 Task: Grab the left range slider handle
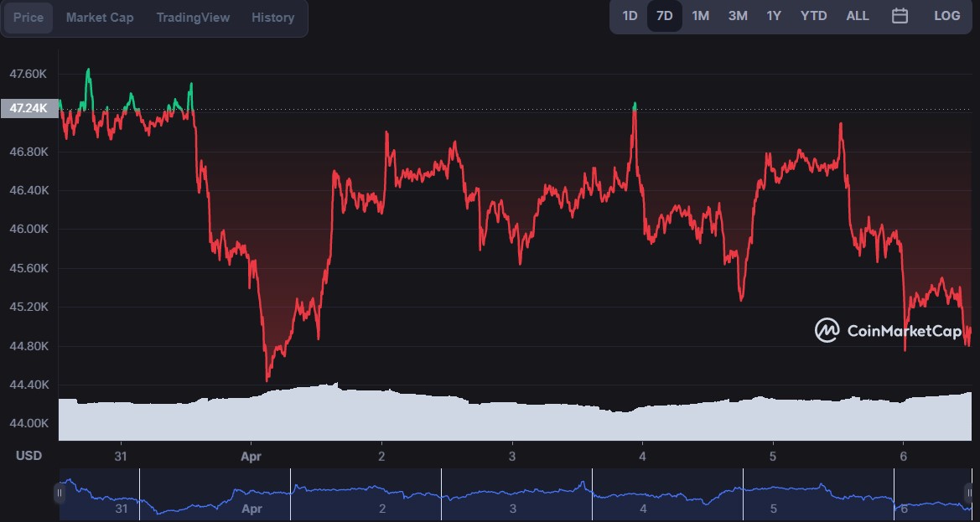[x=60, y=493]
